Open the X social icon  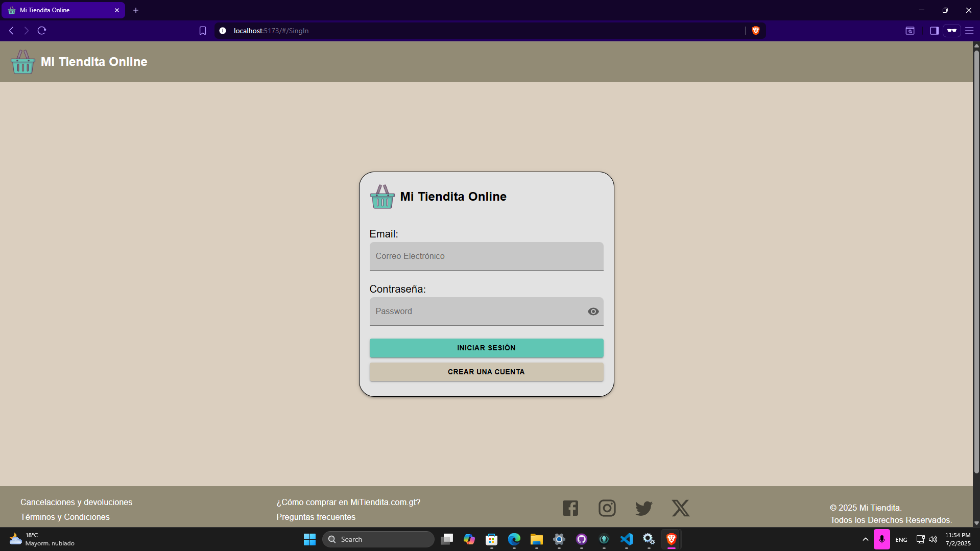(x=680, y=508)
